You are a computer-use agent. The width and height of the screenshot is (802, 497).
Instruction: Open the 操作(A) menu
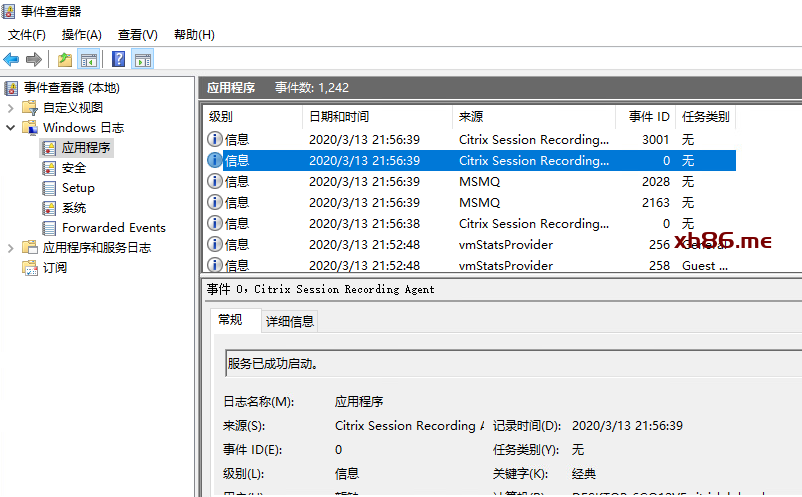pyautogui.click(x=81, y=34)
